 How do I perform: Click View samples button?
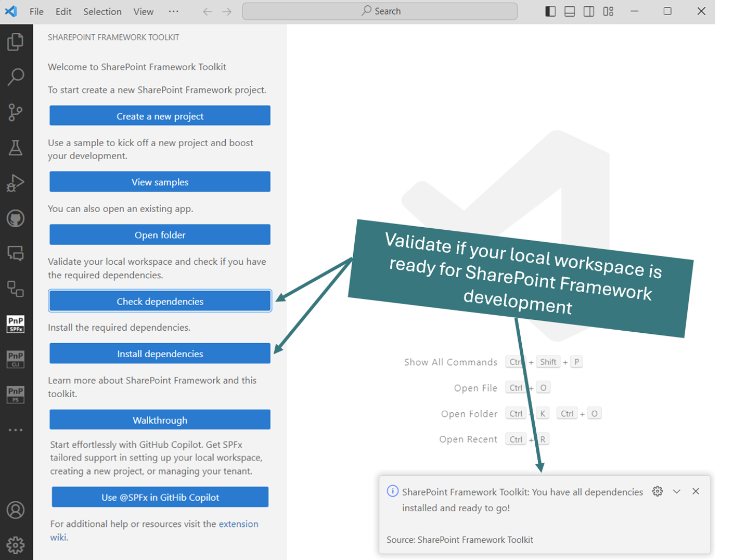click(160, 182)
